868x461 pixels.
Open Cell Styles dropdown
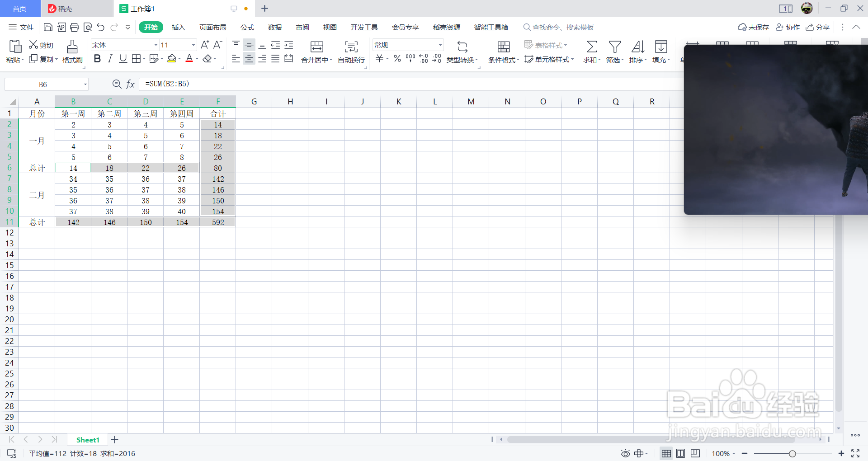pyautogui.click(x=549, y=59)
